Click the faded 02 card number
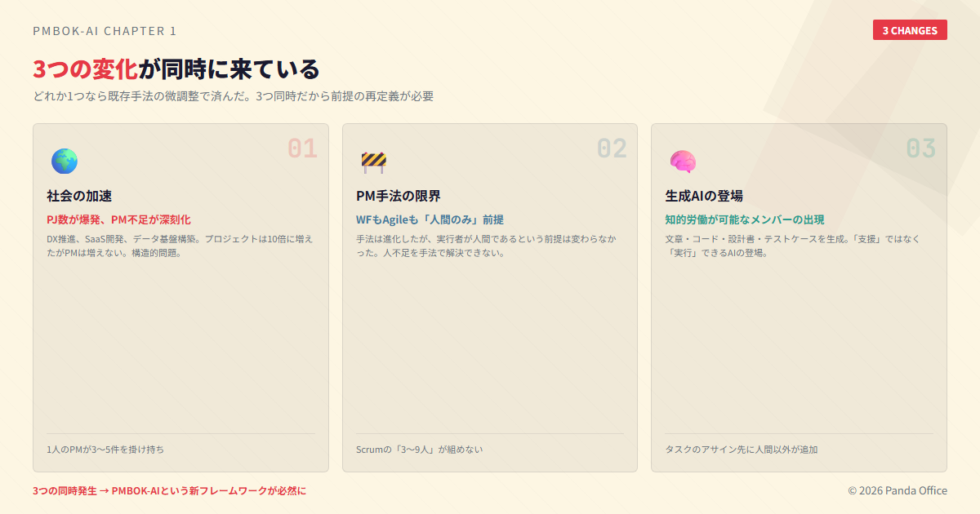The height and width of the screenshot is (514, 980). coord(611,148)
